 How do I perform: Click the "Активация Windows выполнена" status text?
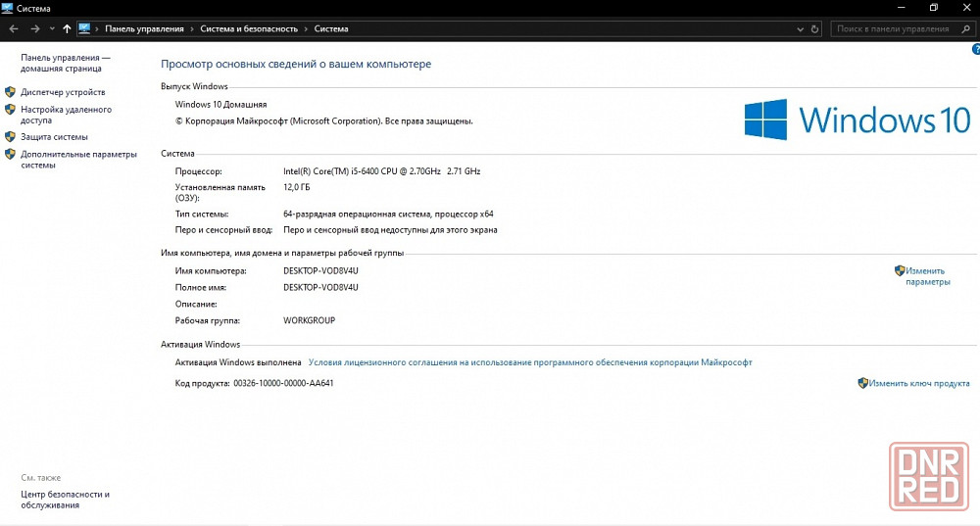pyautogui.click(x=238, y=362)
